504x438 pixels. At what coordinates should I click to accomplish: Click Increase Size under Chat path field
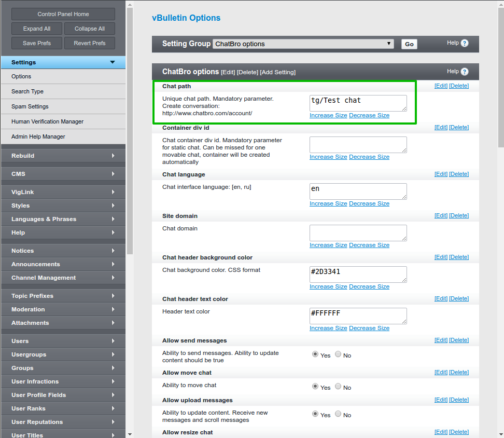click(x=328, y=115)
